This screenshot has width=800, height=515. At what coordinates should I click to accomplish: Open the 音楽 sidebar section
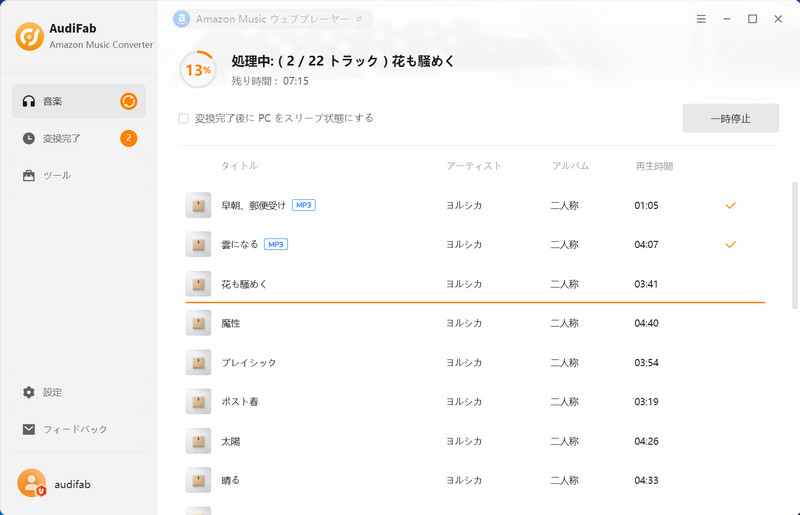click(79, 101)
